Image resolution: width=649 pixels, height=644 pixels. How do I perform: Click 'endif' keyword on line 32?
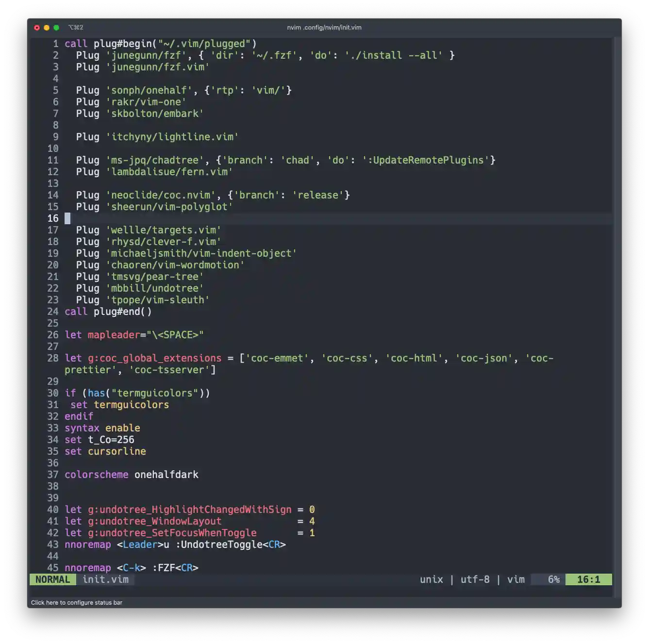pyautogui.click(x=79, y=416)
